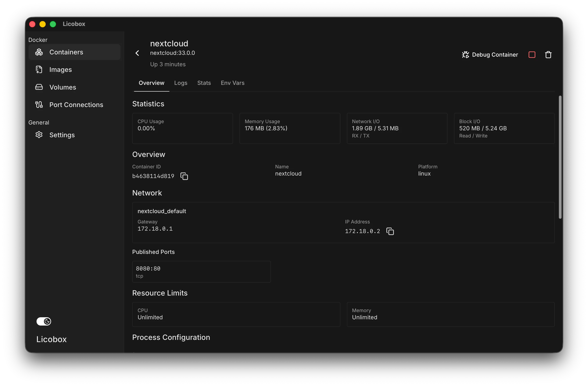Click the Licobox logo text in the sidebar footer

click(x=51, y=339)
